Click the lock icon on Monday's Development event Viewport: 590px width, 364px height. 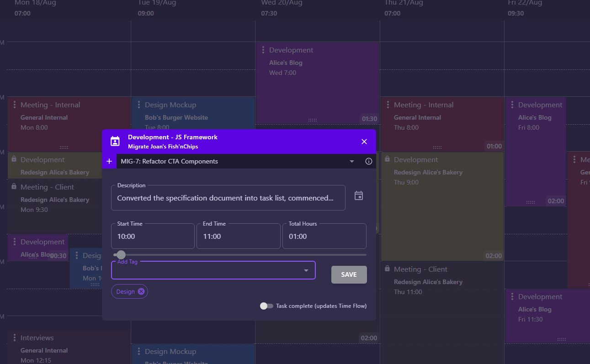13,159
